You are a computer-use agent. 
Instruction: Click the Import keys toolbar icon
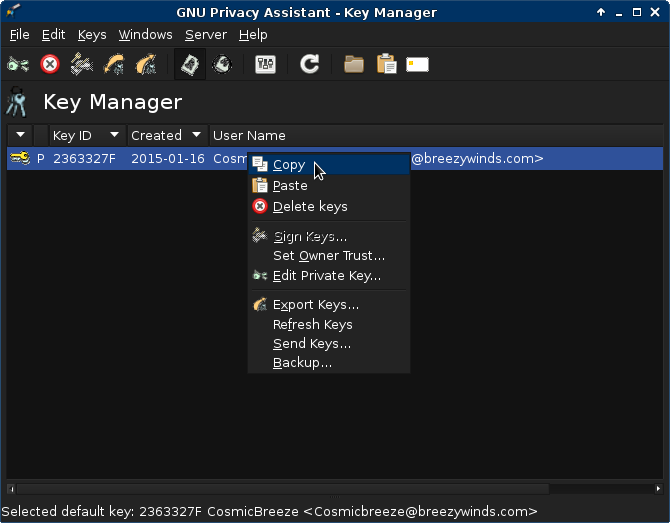[x=114, y=65]
